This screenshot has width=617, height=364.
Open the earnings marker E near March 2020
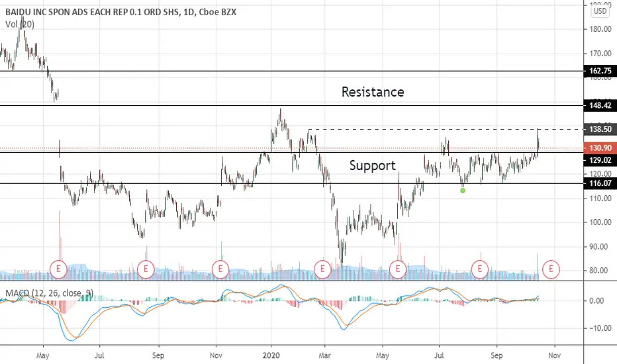322,269
